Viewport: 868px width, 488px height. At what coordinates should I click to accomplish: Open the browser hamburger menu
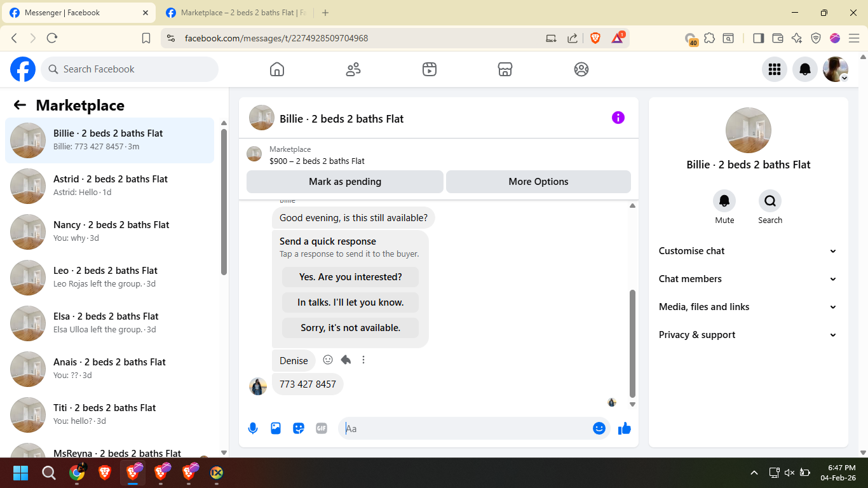tap(854, 38)
